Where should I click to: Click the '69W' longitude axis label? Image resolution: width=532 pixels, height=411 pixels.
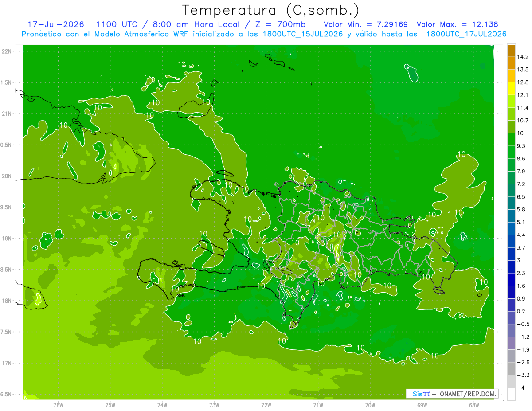422,405
